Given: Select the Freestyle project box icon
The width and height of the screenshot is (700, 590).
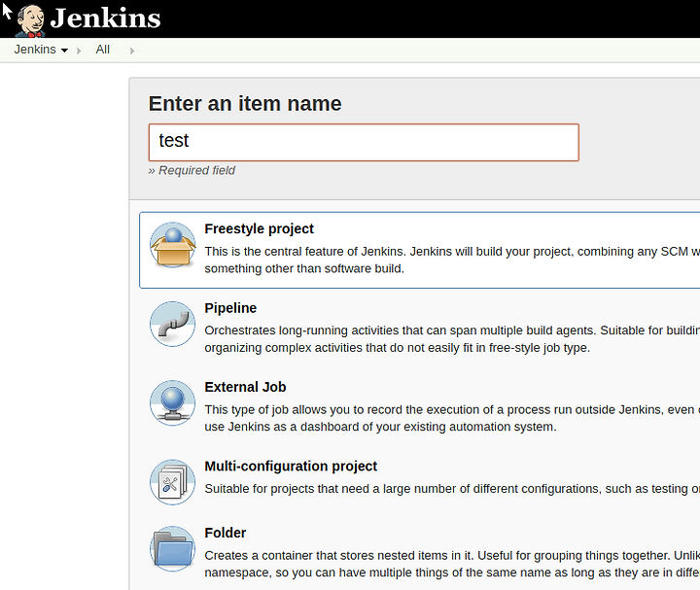Looking at the screenshot, I should [173, 245].
